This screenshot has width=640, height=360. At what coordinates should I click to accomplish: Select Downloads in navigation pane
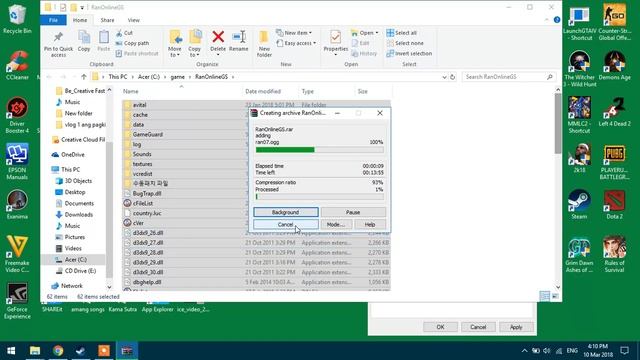click(x=78, y=215)
